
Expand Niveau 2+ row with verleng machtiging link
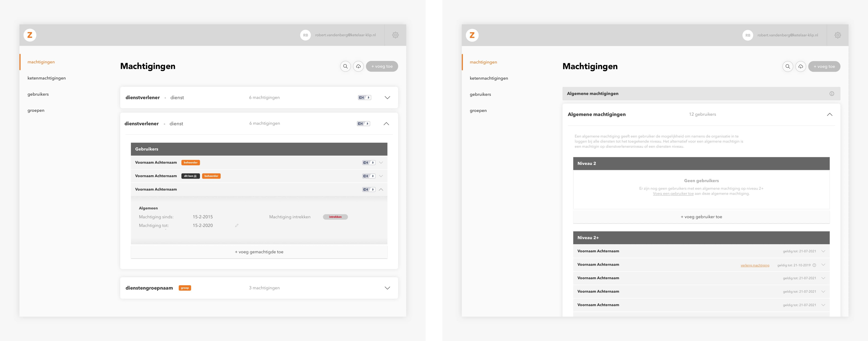point(823,265)
